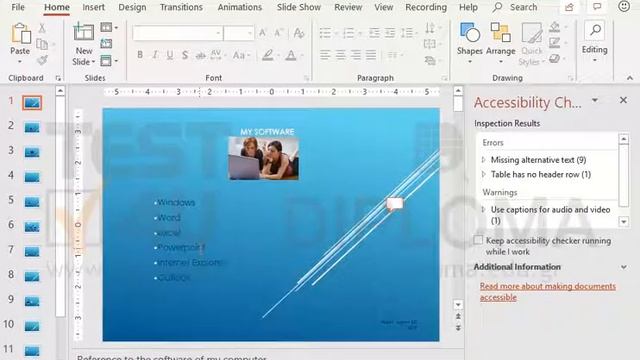The image size is (640, 360).
Task: Close the Accessibility Checker pane
Action: click(x=623, y=100)
